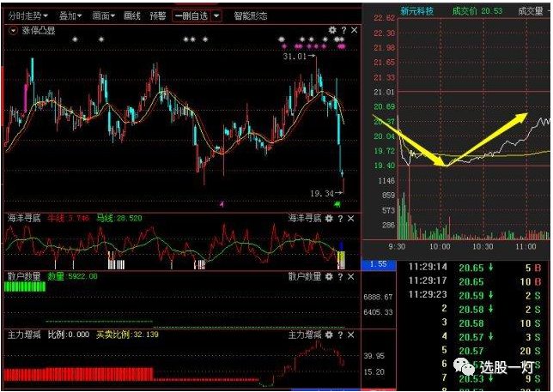Expand the arrow next to 一删自选
Viewport: 553px width, 392px height.
(x=216, y=15)
